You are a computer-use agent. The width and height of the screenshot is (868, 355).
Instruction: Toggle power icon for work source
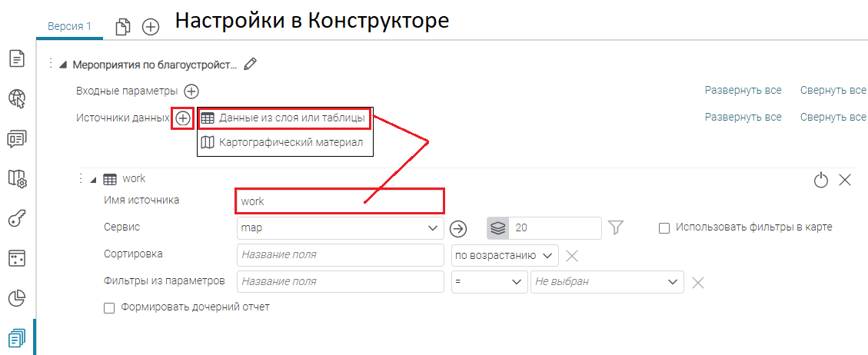(x=821, y=180)
